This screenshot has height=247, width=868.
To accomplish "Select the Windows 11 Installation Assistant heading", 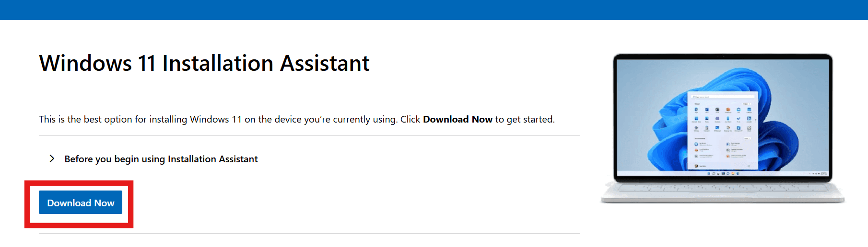I will [x=204, y=63].
